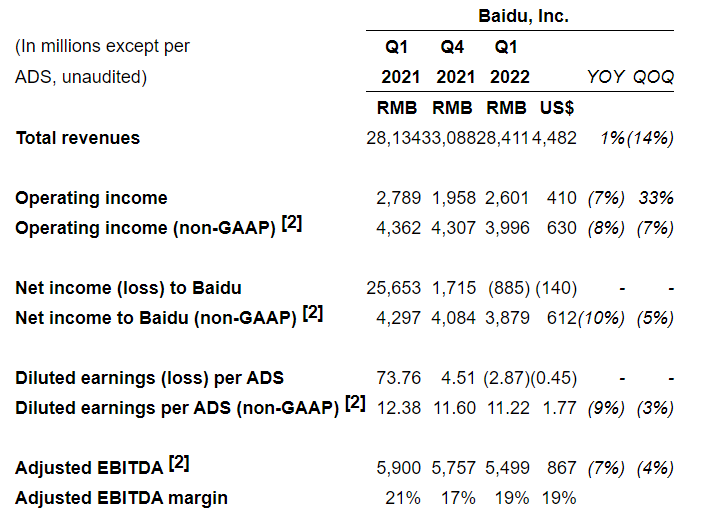Click the "In millions except per ADS, unaudited" note
The width and height of the screenshot is (702, 527).
click(102, 61)
